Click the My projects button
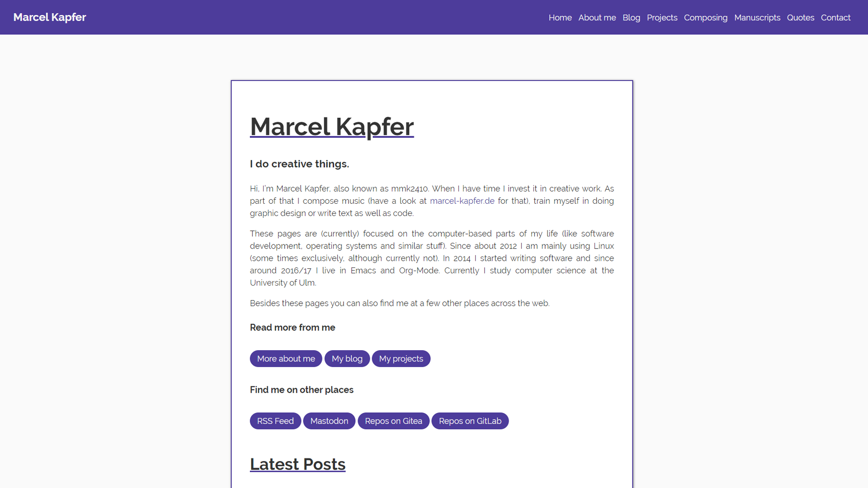 pyautogui.click(x=400, y=358)
